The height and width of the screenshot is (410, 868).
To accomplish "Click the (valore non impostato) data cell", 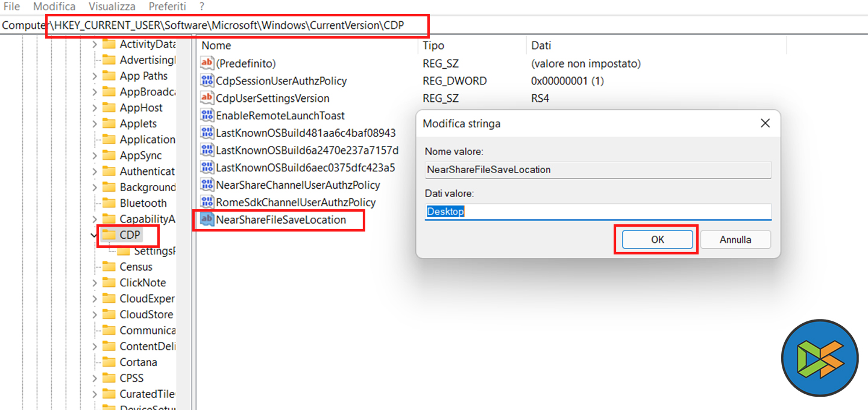I will 586,63.
